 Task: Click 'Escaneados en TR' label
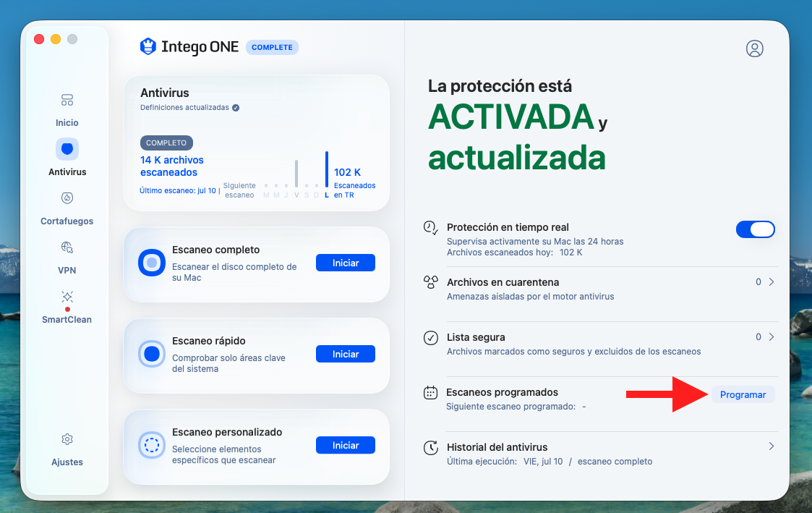354,190
